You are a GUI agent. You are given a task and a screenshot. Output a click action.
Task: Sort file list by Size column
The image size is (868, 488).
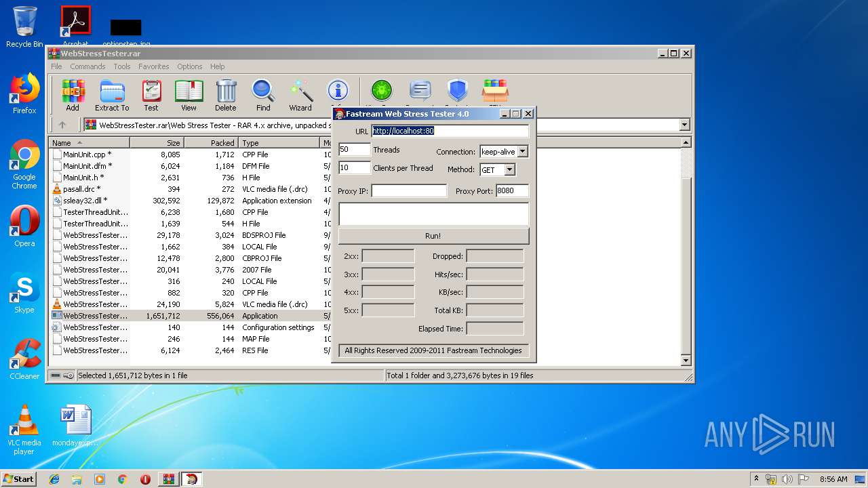pos(157,143)
